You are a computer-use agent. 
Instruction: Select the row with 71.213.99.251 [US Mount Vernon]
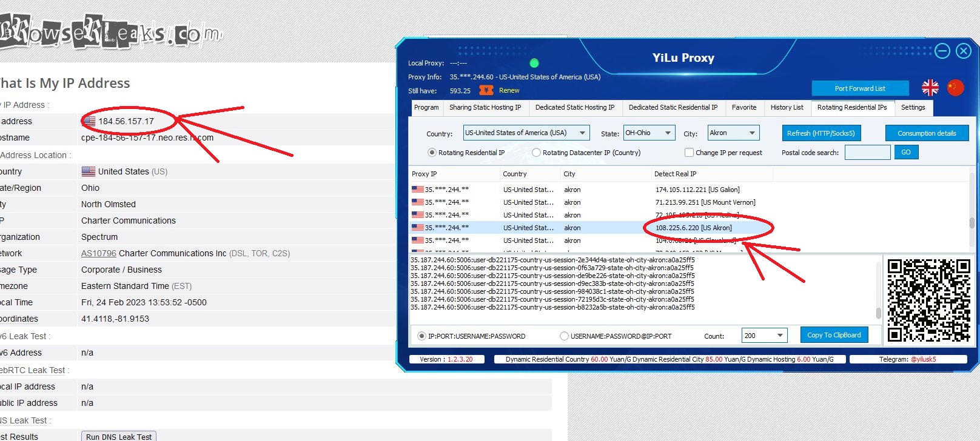[689, 202]
